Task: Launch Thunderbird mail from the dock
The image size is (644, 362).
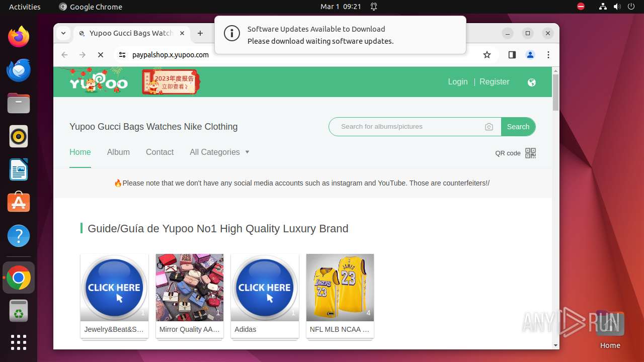Action: pos(19,70)
